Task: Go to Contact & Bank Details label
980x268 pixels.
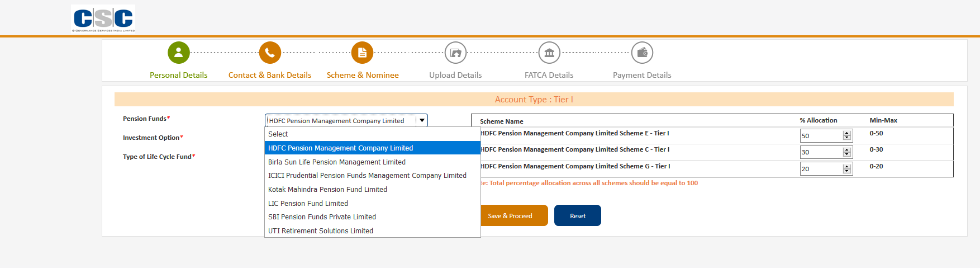Action: pos(270,75)
